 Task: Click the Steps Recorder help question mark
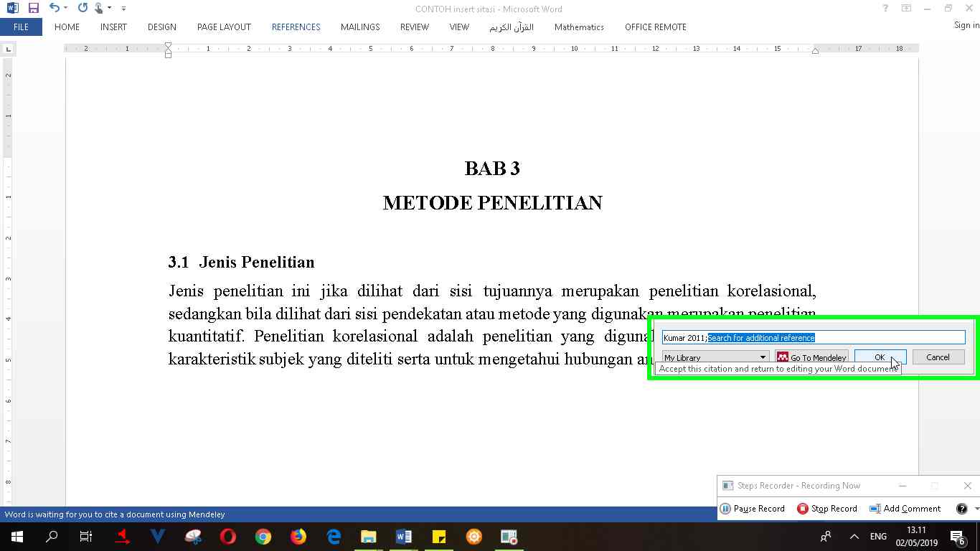(x=961, y=509)
